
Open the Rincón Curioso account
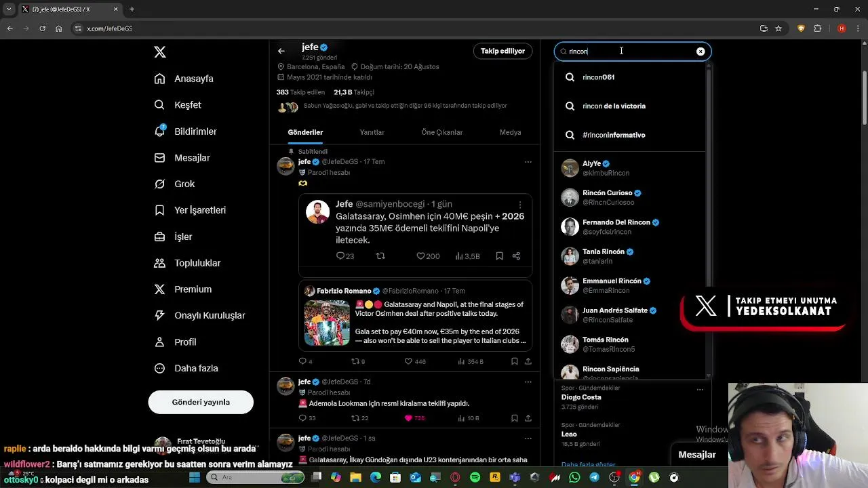629,197
